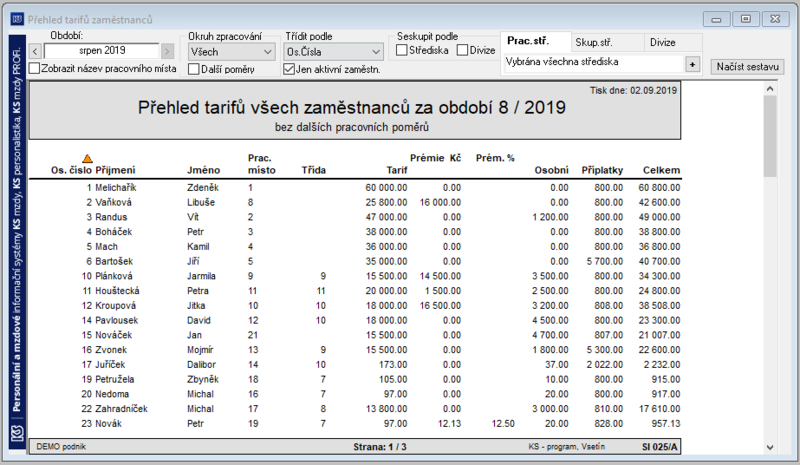Select the Plánková row surname

click(114, 276)
